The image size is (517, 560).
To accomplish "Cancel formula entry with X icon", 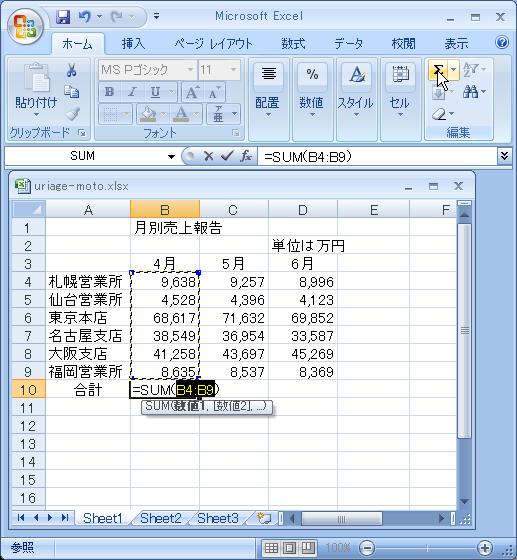I will tap(209, 156).
